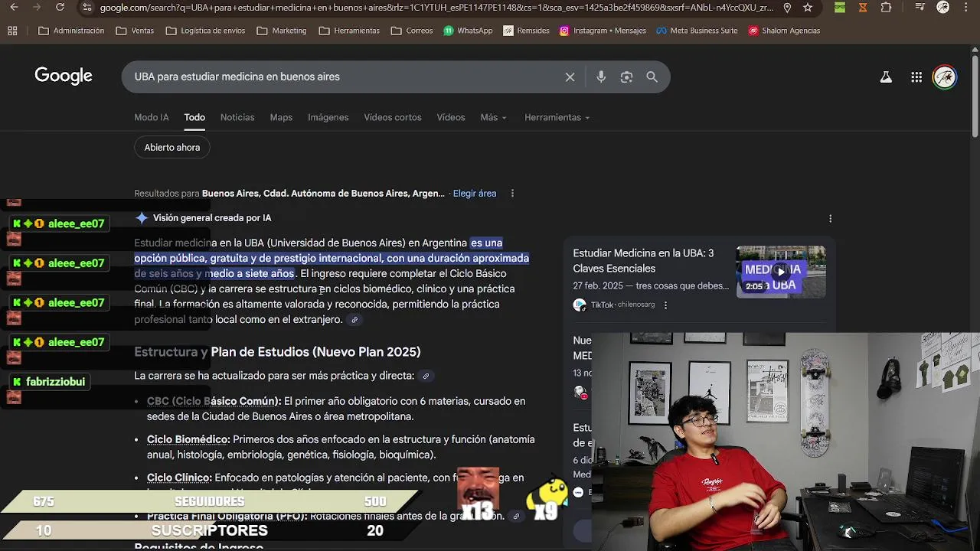
Task: Open Instagram • Mensajes bookmark
Action: click(603, 31)
